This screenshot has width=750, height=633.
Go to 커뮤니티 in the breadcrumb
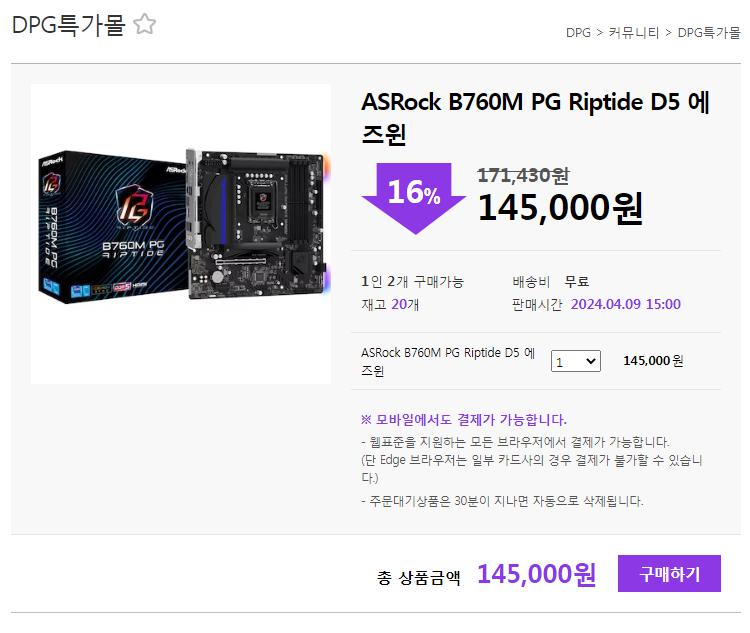pyautogui.click(x=634, y=33)
